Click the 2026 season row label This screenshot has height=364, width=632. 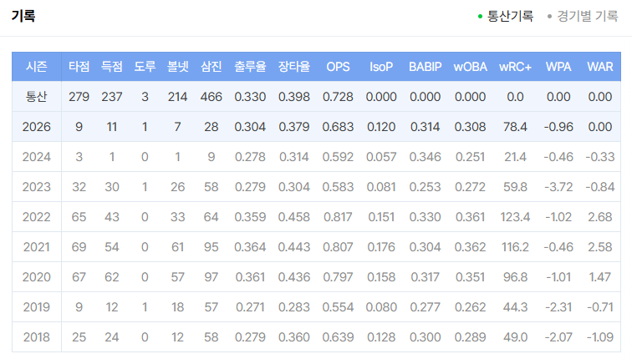(37, 127)
